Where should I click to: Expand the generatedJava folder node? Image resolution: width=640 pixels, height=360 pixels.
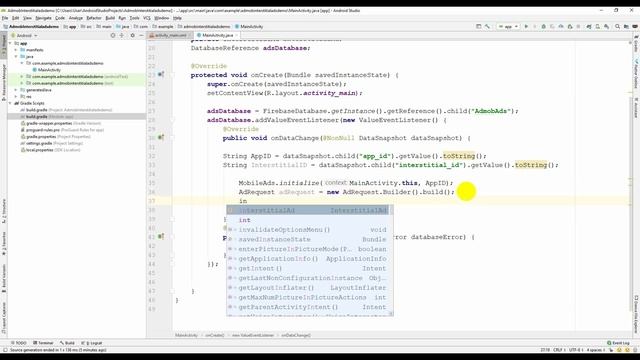16,90
